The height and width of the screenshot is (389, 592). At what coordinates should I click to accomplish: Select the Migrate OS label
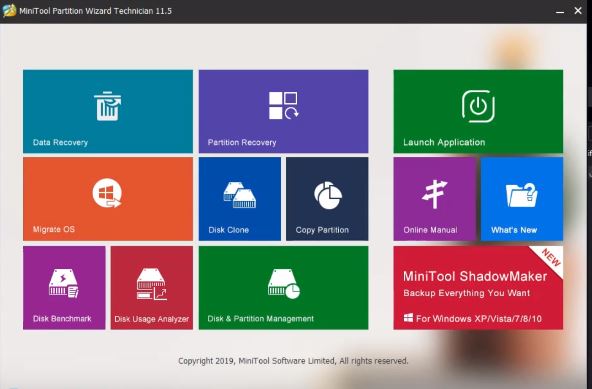54,229
